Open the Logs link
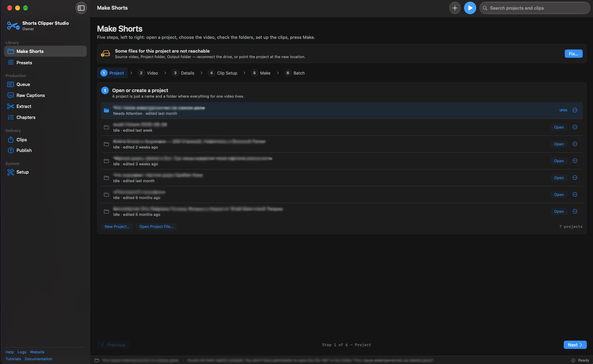The width and height of the screenshot is (593, 364). coord(22,352)
